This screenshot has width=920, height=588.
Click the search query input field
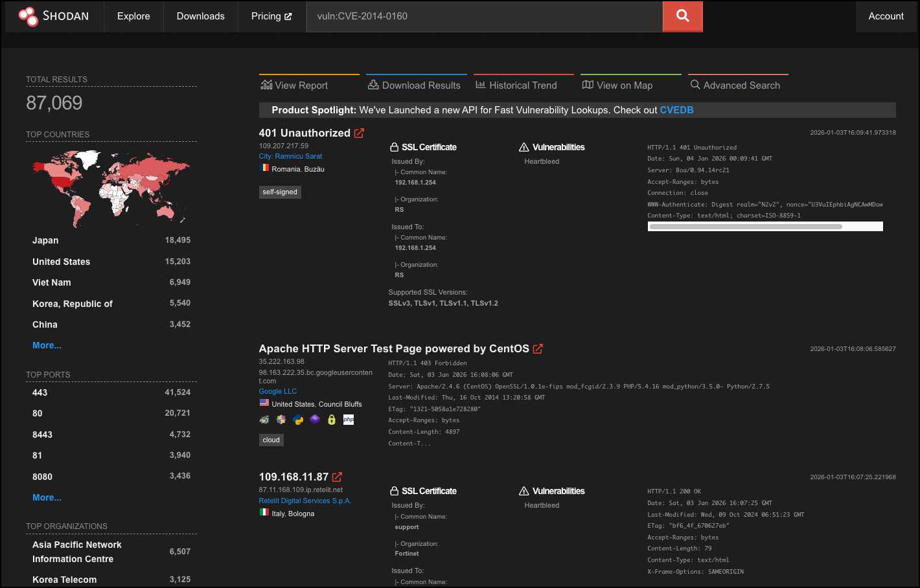click(485, 16)
